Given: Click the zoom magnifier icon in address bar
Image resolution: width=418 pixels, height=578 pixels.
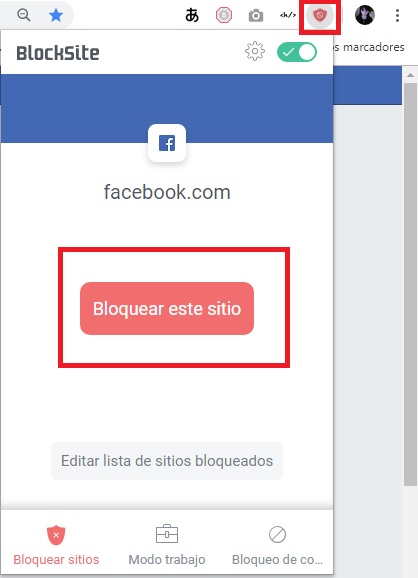Looking at the screenshot, I should point(24,15).
